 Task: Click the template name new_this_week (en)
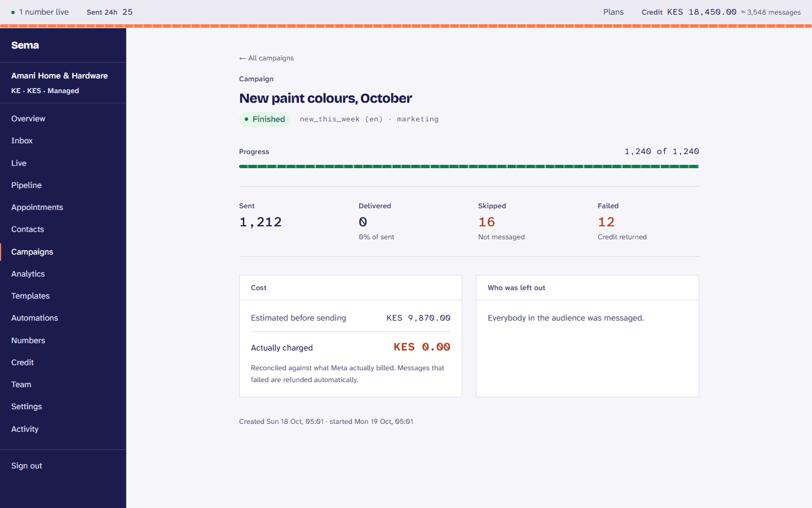[341, 119]
